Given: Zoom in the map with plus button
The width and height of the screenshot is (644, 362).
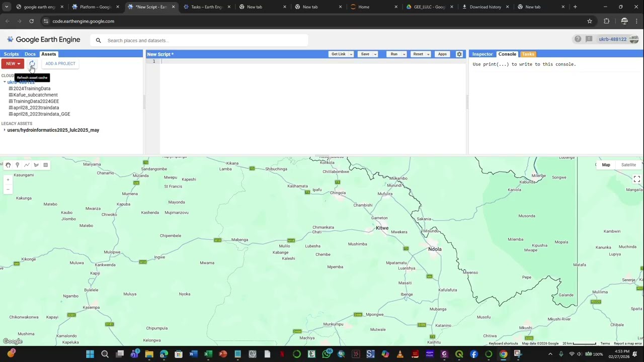Looking at the screenshot, I should pyautogui.click(x=8, y=179).
